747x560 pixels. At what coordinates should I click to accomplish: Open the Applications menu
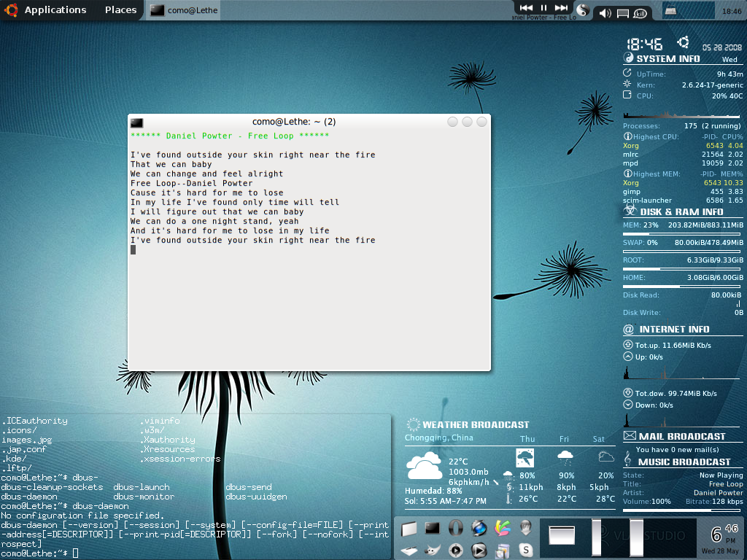tap(55, 10)
